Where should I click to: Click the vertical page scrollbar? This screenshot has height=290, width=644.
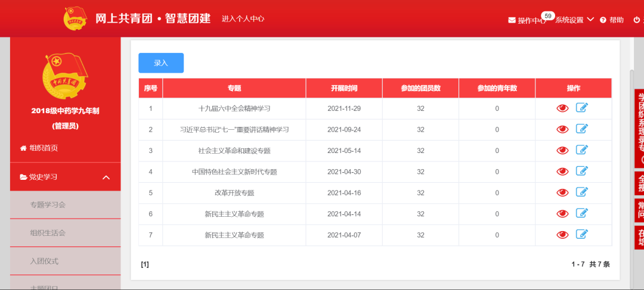[632, 149]
